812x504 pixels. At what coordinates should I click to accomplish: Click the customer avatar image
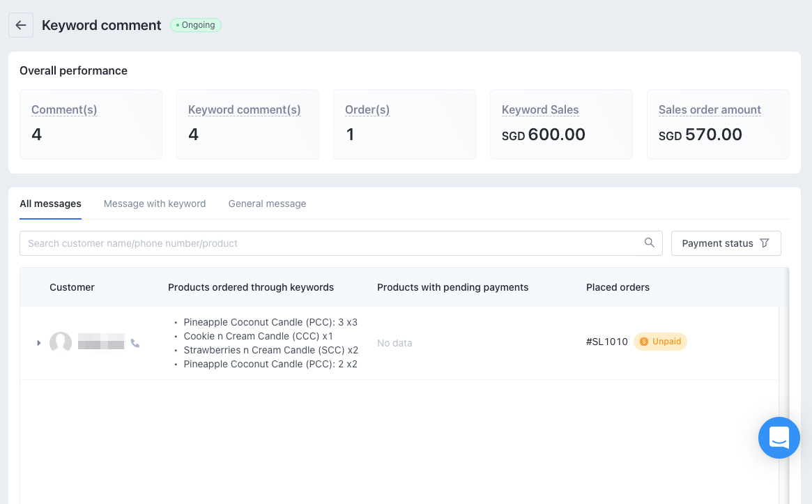[61, 343]
